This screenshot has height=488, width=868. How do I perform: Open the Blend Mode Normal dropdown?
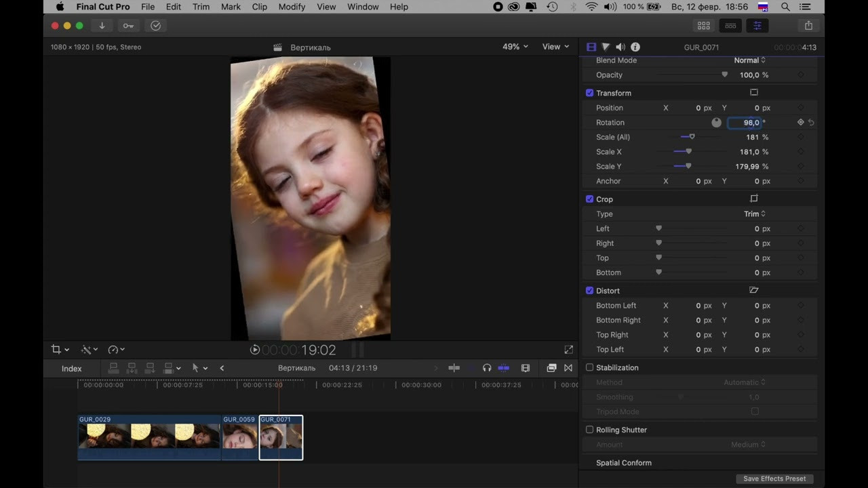749,60
